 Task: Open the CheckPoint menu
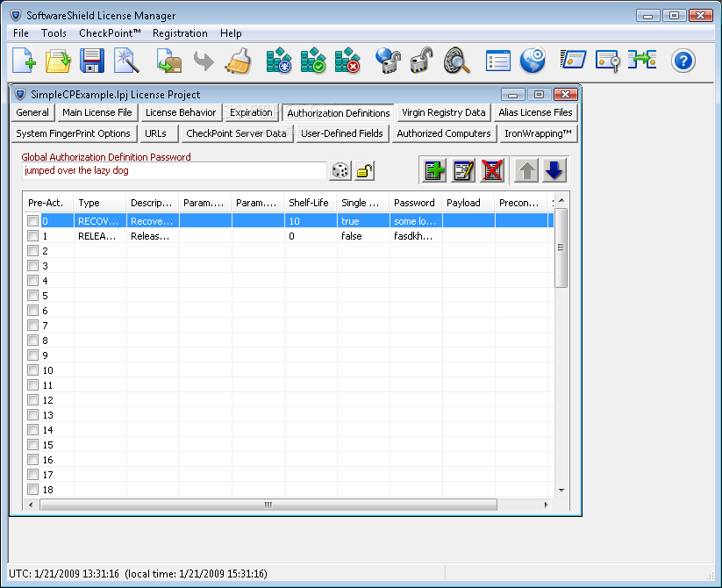(x=110, y=33)
